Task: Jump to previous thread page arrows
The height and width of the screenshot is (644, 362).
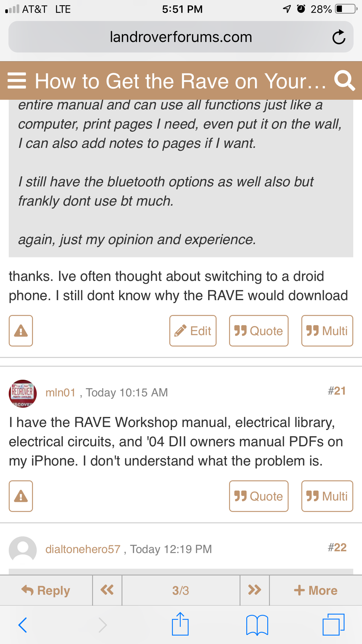Action: click(x=107, y=590)
